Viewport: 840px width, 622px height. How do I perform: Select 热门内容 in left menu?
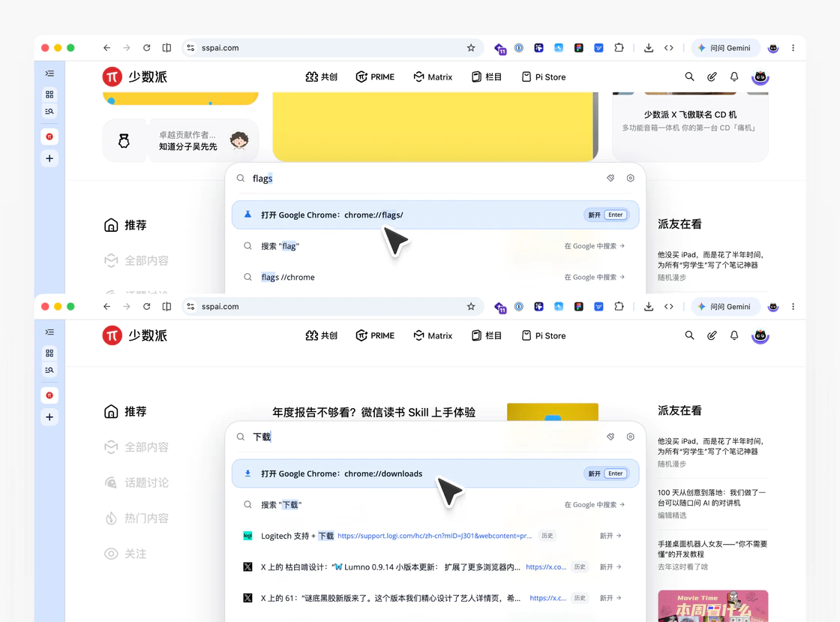point(136,518)
